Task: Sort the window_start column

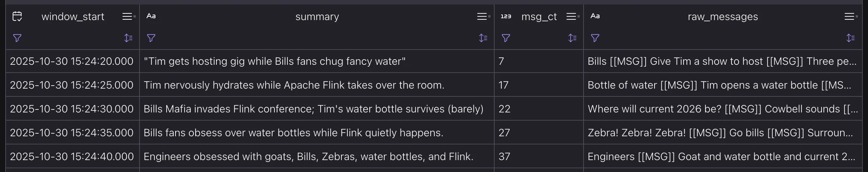Action: [128, 38]
